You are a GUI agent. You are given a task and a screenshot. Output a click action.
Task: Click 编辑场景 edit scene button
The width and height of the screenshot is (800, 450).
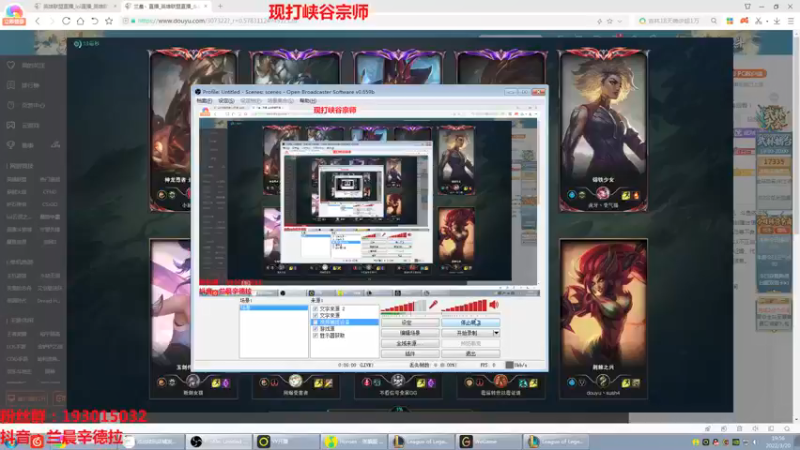click(x=410, y=333)
